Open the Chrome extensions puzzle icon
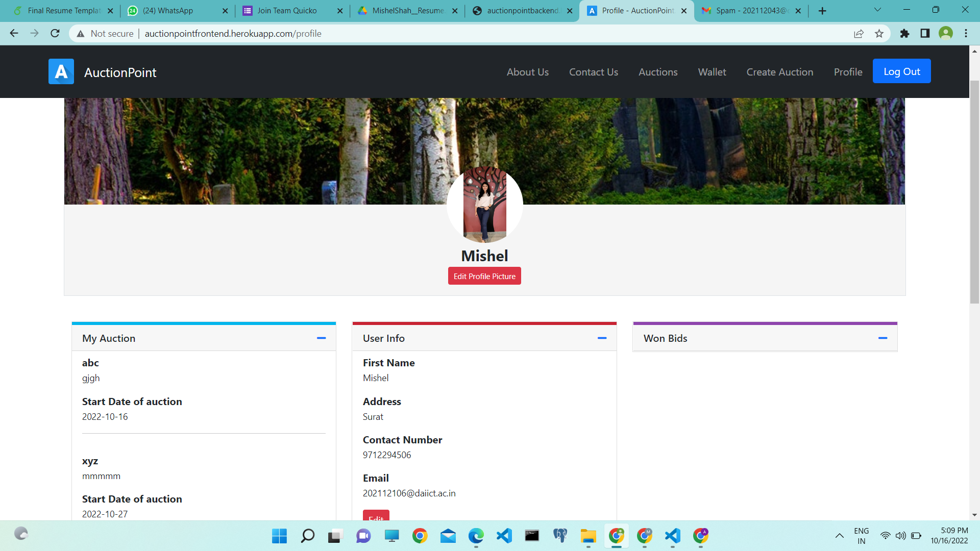 click(905, 33)
